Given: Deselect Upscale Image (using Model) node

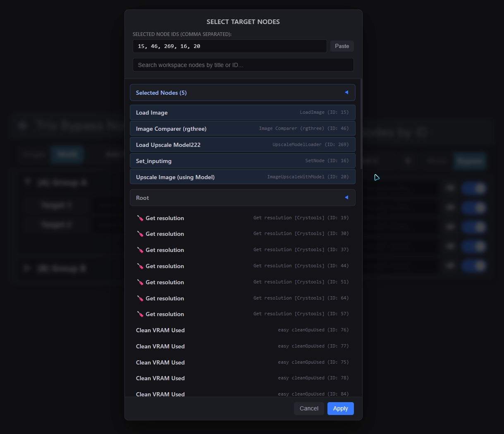Looking at the screenshot, I should pyautogui.click(x=243, y=177).
